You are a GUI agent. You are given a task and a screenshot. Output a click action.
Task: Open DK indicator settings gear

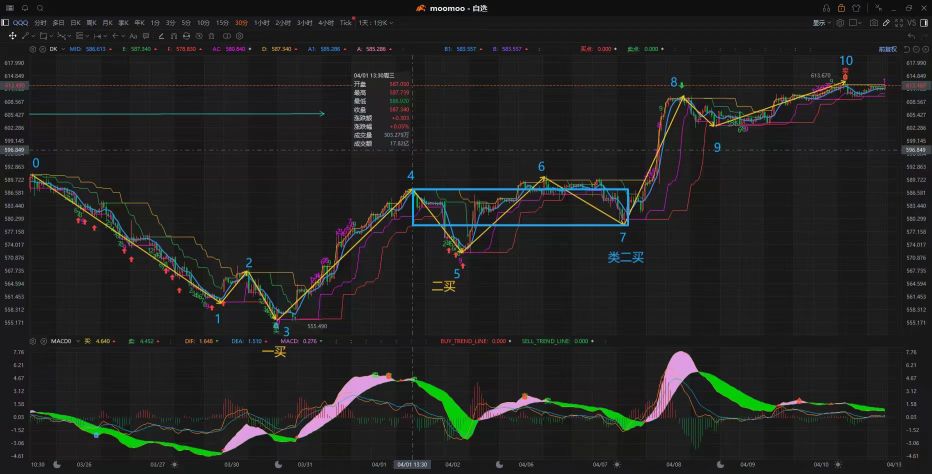tap(33, 49)
